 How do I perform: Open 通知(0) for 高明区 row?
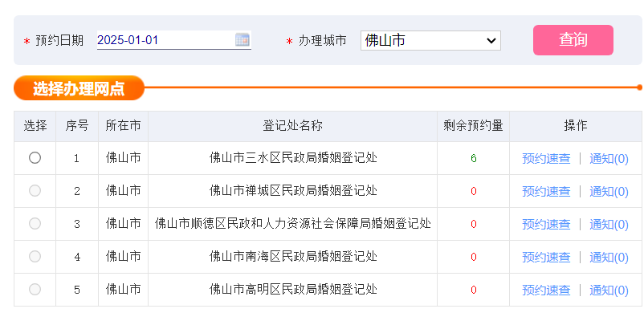(609, 290)
